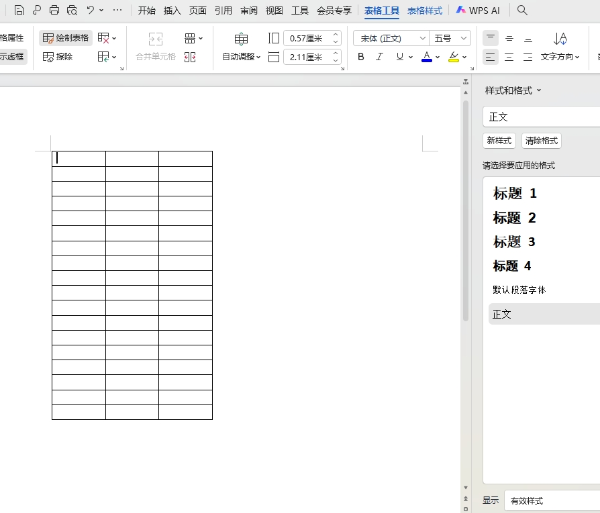Open Print Preview icon
The height and width of the screenshot is (513, 600).
[72, 10]
